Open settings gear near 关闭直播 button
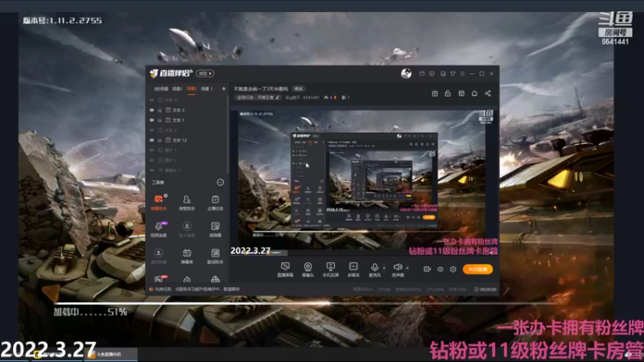Viewport: 644px width, 362px height. (452, 269)
